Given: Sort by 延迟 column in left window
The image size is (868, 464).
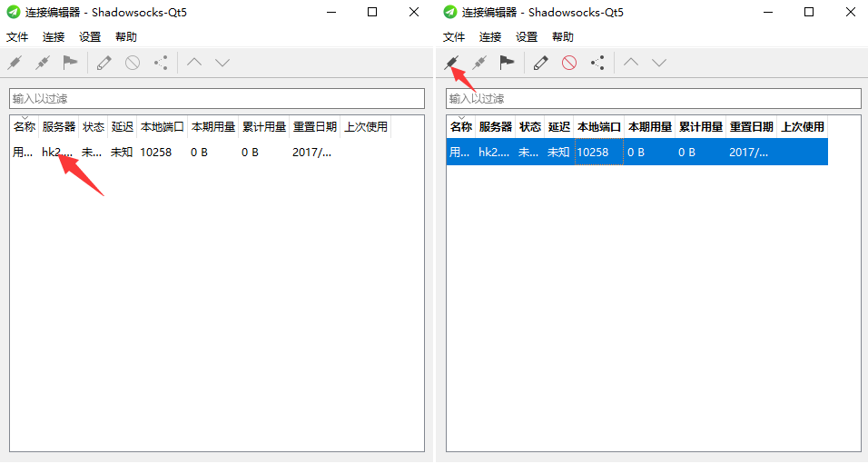Looking at the screenshot, I should click(x=123, y=127).
